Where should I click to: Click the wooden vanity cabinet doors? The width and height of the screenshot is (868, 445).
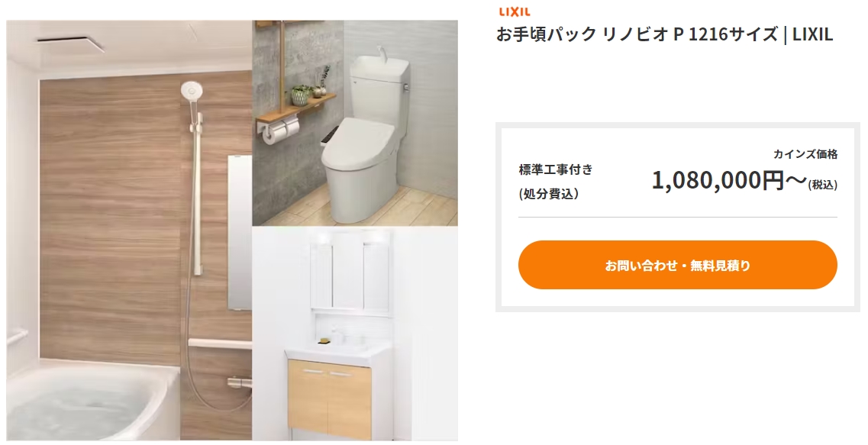329,395
